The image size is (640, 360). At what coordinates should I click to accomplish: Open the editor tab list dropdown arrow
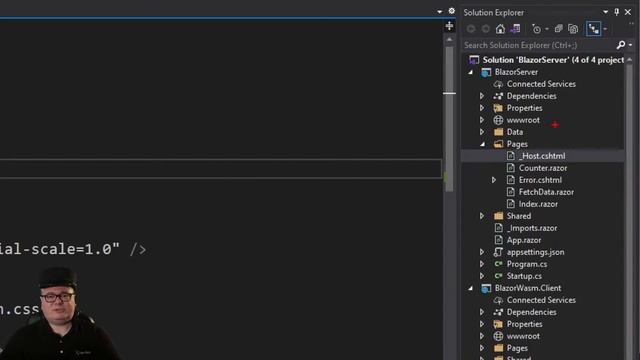tap(440, 12)
